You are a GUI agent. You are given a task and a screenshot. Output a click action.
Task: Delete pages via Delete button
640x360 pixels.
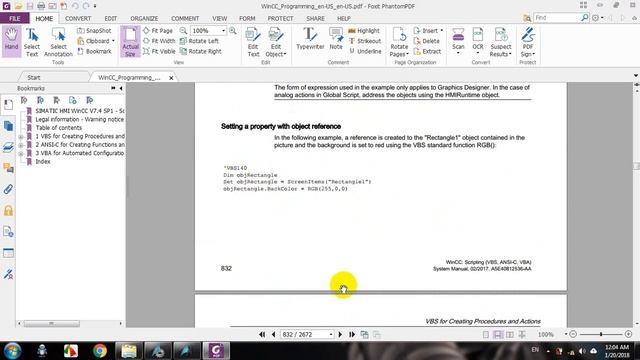[427, 41]
